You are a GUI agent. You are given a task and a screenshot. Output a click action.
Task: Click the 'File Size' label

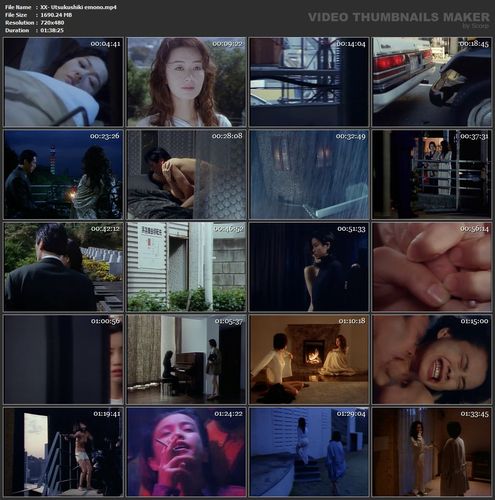tap(16, 15)
